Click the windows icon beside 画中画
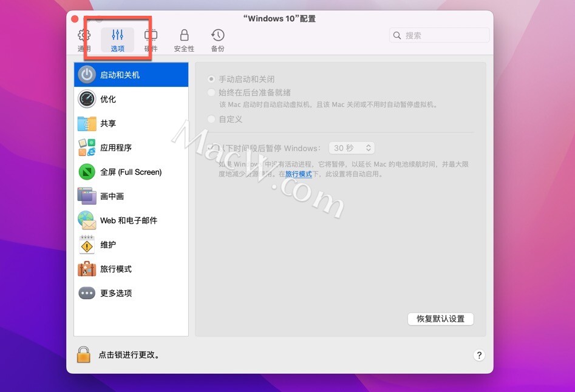This screenshot has width=575, height=392. (x=87, y=196)
